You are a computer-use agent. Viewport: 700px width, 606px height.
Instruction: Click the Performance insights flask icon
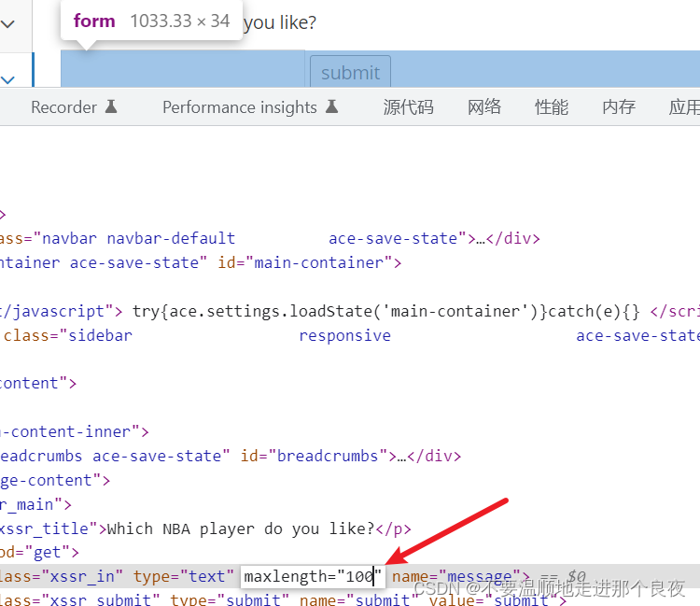(x=331, y=106)
